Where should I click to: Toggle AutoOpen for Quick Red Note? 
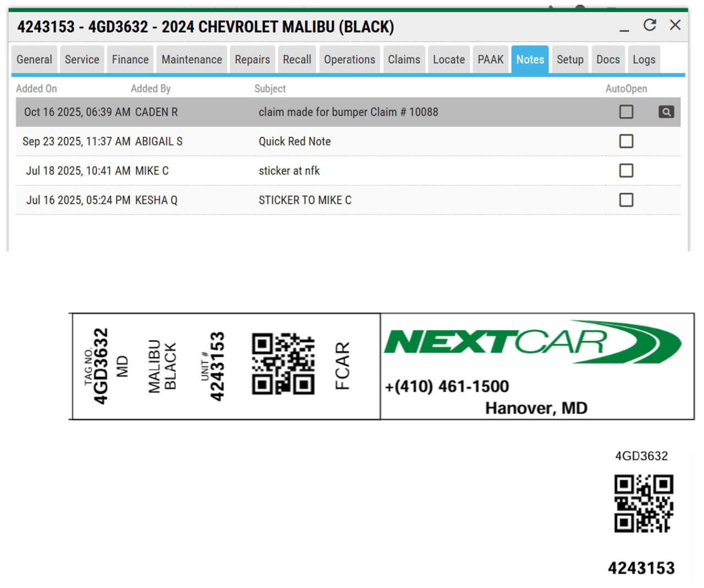pos(626,141)
